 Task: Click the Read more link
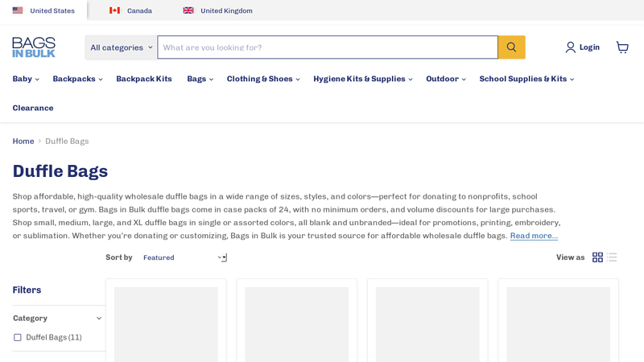click(x=533, y=236)
